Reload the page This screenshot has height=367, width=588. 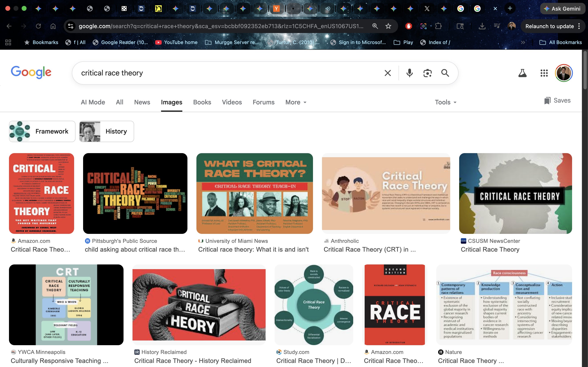pyautogui.click(x=38, y=26)
